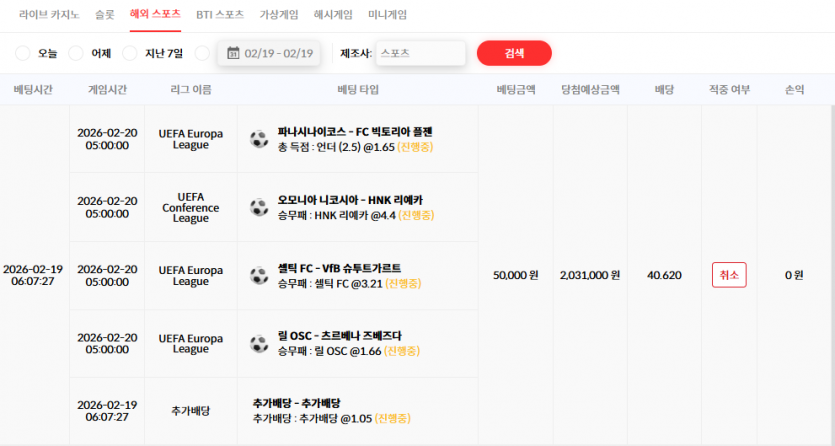Open the BTI 스포츠 tab
835x446 pixels.
coord(220,15)
